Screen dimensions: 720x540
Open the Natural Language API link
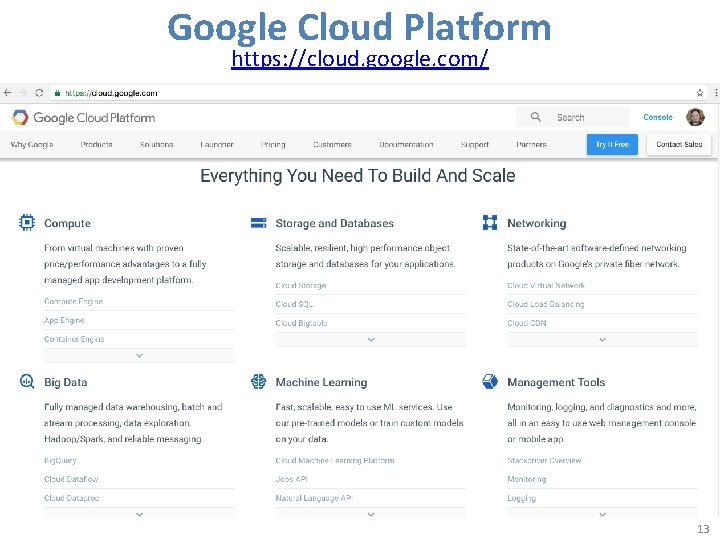pos(314,498)
